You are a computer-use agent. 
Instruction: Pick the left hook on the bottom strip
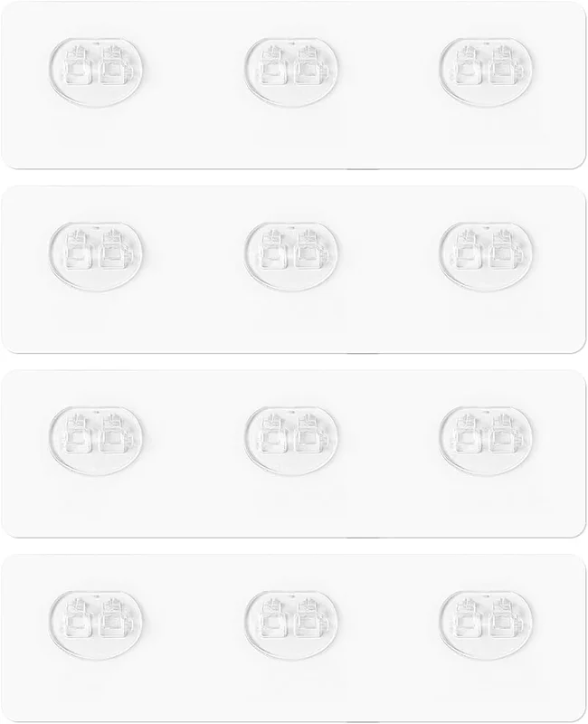[97, 625]
